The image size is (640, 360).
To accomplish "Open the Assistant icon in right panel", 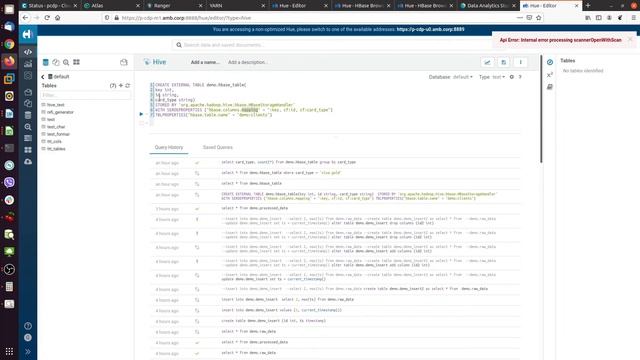I will point(550,62).
